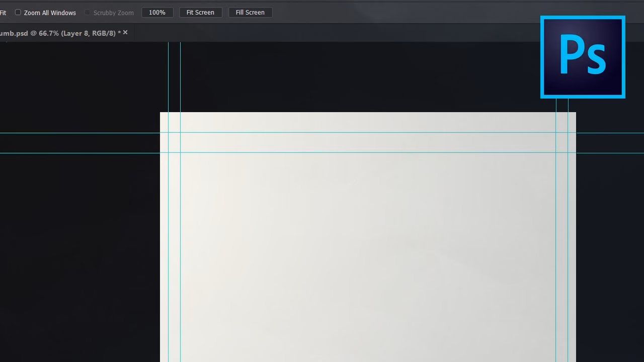Click the Fit Screen button

click(200, 12)
